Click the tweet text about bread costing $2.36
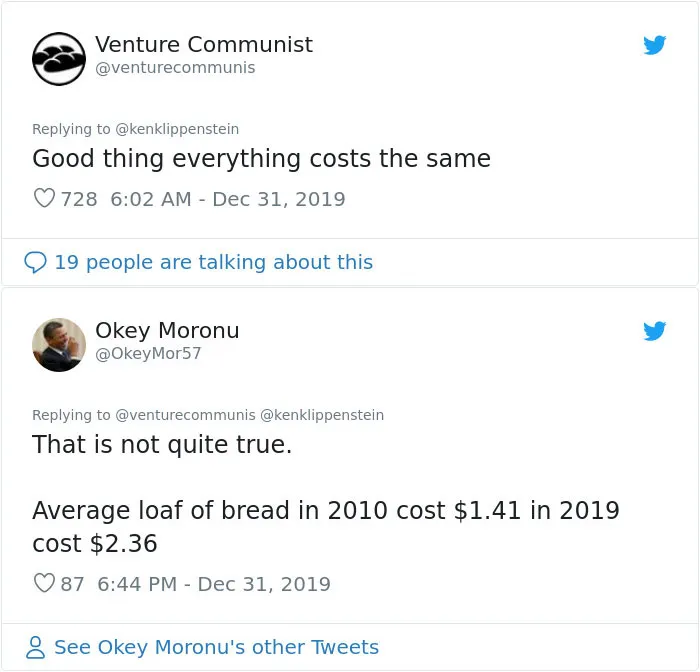The width and height of the screenshot is (700, 672). point(326,527)
